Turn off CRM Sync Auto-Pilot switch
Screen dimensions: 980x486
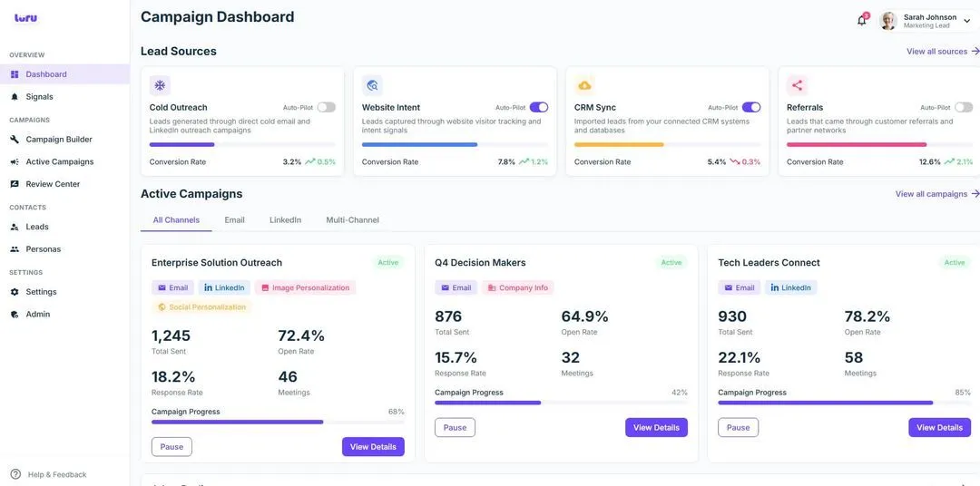(751, 107)
